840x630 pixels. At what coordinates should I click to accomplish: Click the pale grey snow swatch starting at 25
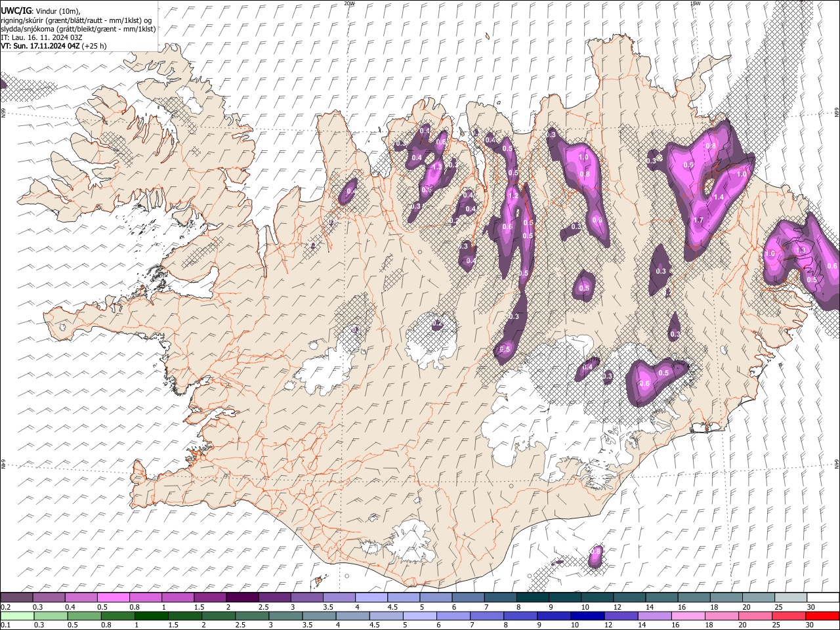pos(791,597)
